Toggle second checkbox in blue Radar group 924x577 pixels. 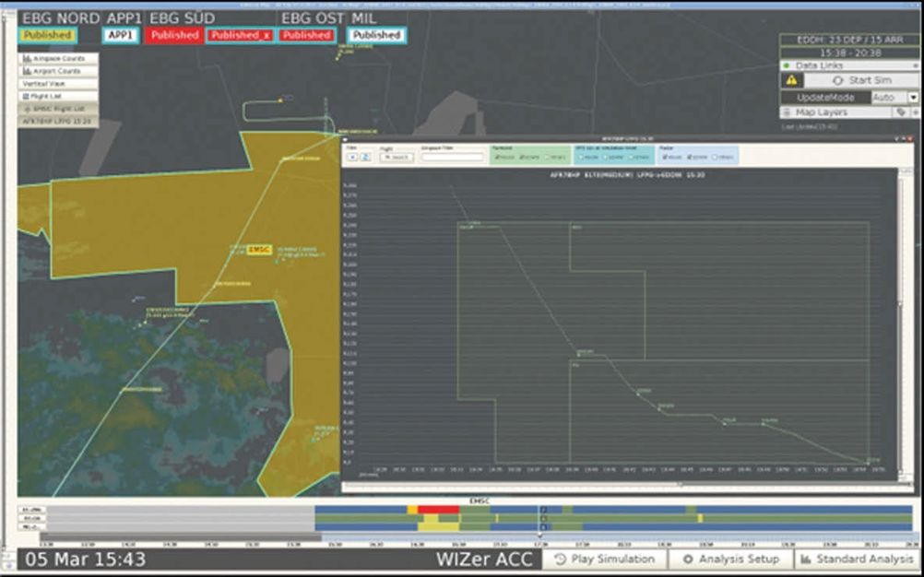click(x=690, y=158)
